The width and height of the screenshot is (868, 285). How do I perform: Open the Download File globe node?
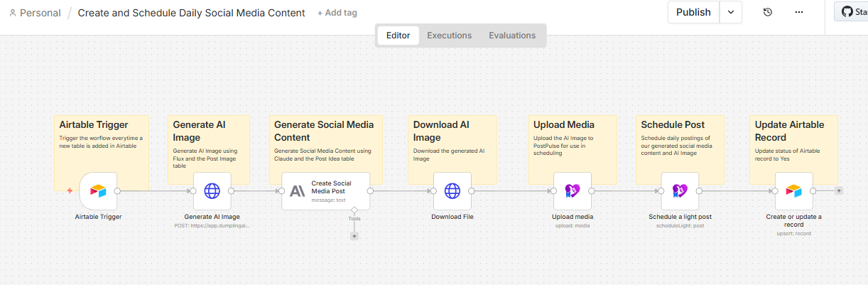pos(452,190)
